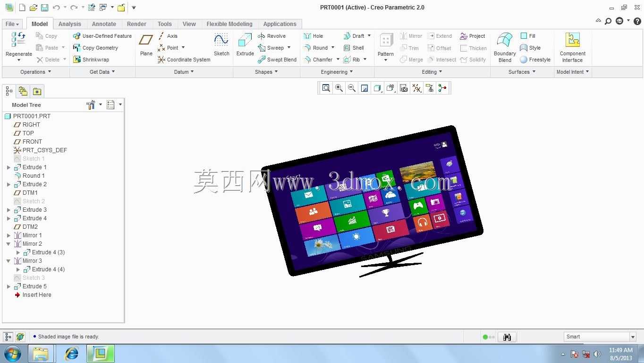The image size is (644, 363).
Task: Click the Windows Start button
Action: coord(12,354)
